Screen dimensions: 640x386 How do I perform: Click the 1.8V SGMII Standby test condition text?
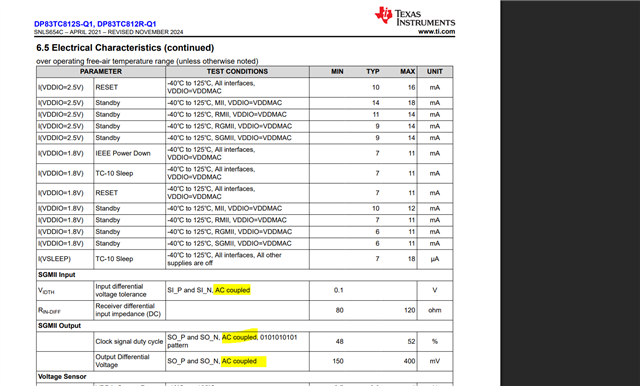(229, 244)
